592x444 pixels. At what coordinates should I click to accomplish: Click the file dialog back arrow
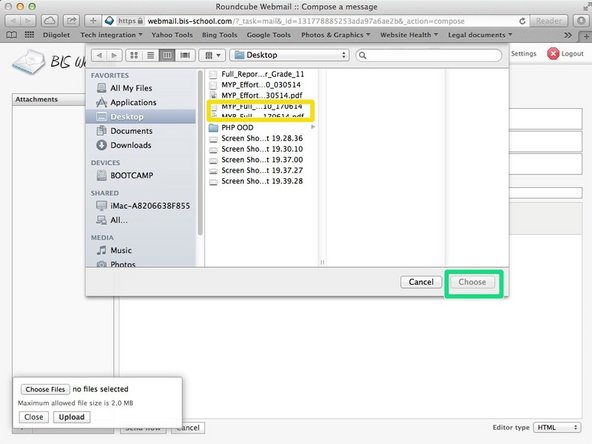[x=99, y=56]
